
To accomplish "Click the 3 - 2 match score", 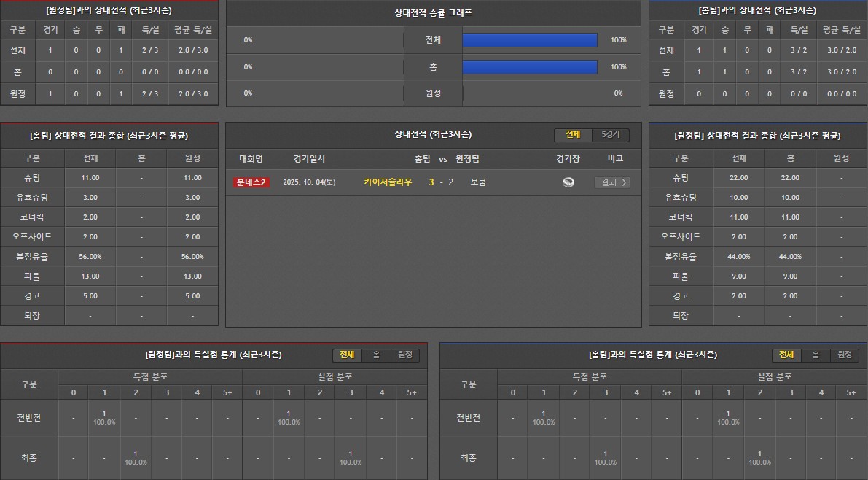I will pos(442,182).
